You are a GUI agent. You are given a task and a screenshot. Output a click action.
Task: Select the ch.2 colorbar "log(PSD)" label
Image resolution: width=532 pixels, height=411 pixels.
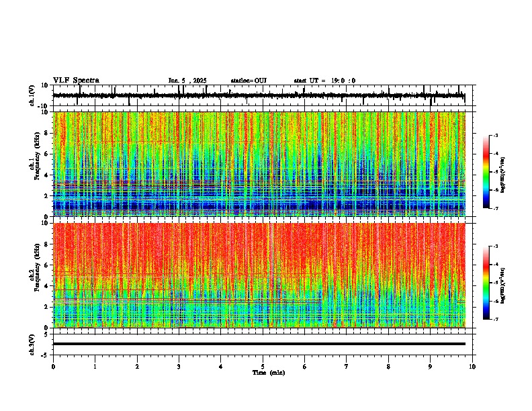503,286
